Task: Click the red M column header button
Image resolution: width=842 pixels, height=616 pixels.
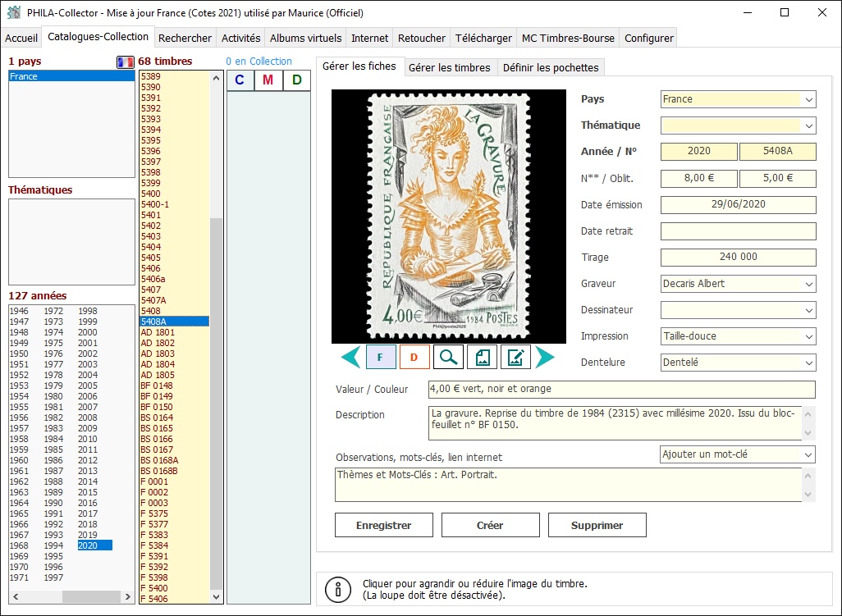Action: pos(268,80)
